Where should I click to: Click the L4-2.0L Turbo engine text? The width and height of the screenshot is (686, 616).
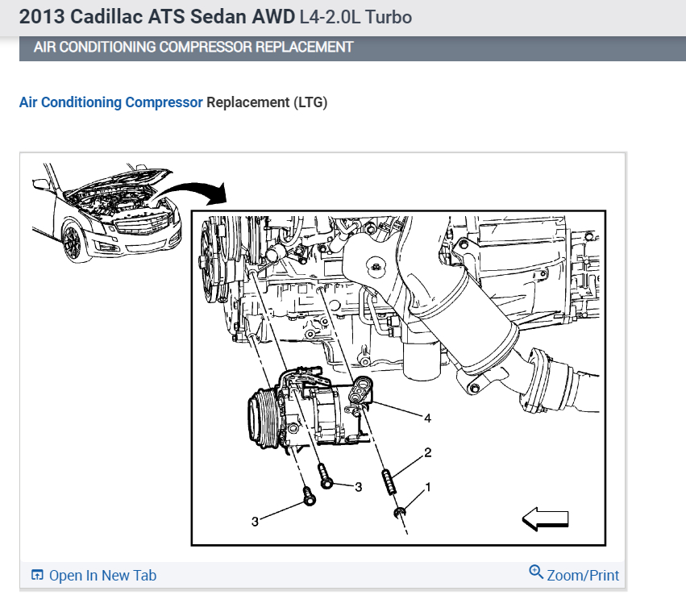[355, 17]
